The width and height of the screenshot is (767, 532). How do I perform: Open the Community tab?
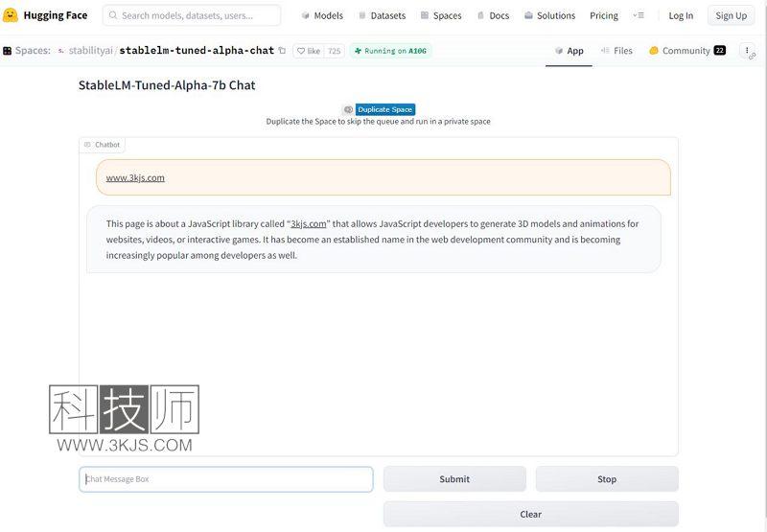[686, 51]
